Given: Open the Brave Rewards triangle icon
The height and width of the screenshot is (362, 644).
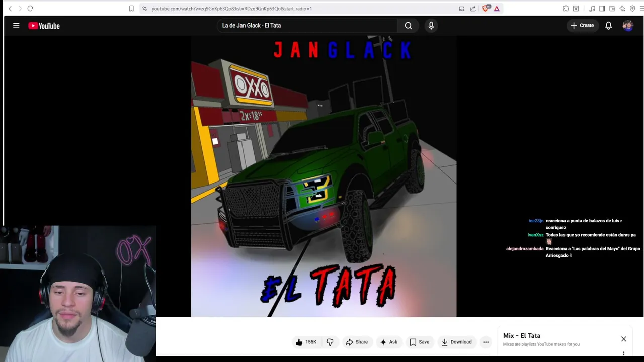Looking at the screenshot, I should click(x=497, y=8).
